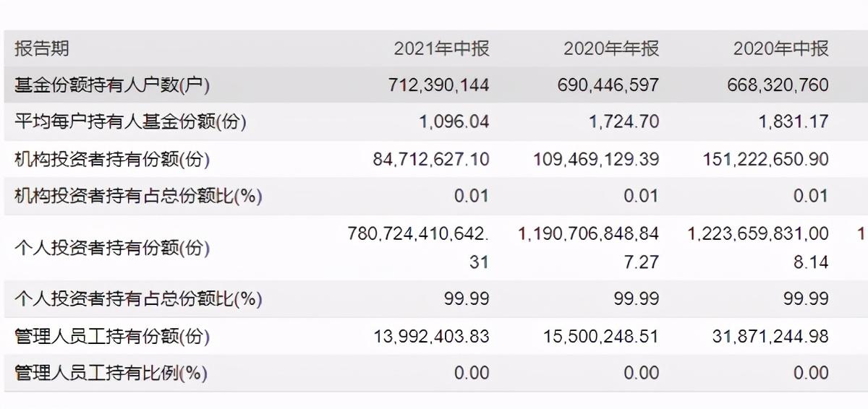Select the 2020年年报 column header

(611, 48)
